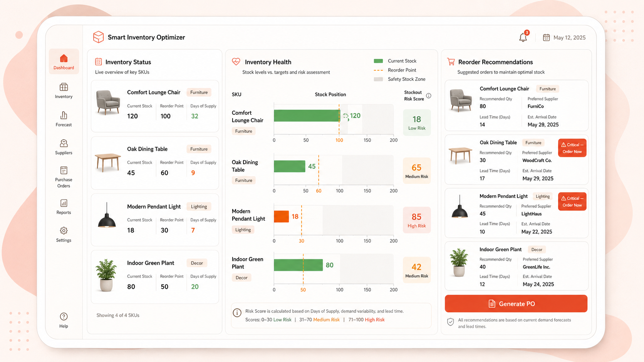Screen dimensions: 644x362
Task: Click Comfort Lounge Chair green stock bar
Action: tap(307, 116)
